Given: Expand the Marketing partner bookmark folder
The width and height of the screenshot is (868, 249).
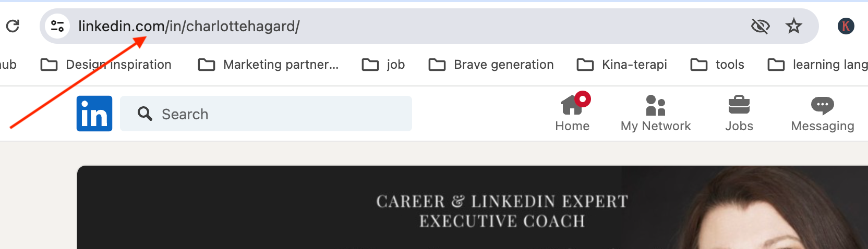Looking at the screenshot, I should point(269,65).
